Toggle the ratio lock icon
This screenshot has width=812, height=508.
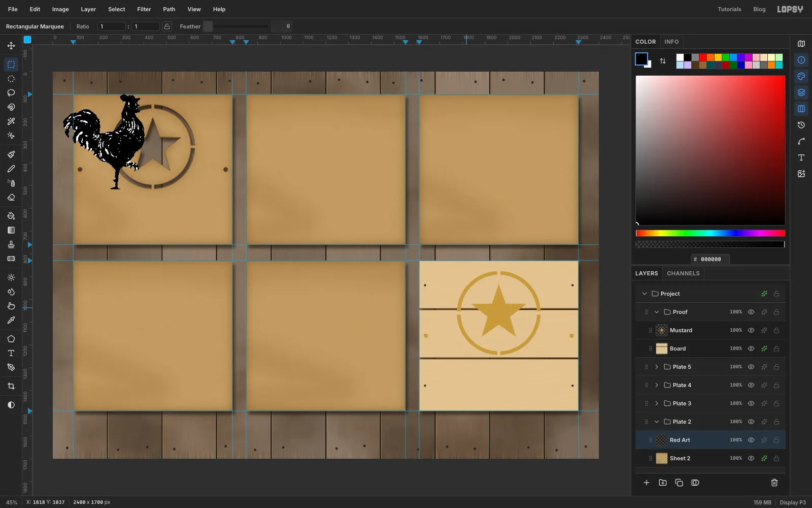click(167, 26)
